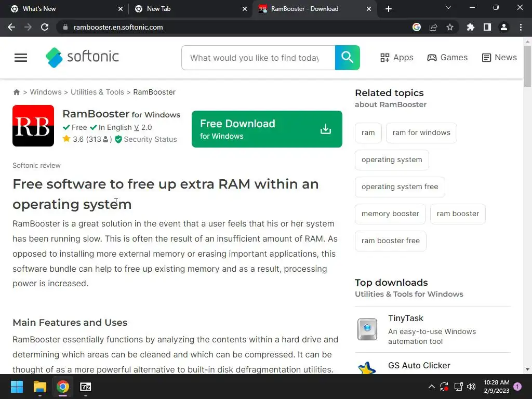
Task: Click in the Softonic search field
Action: pos(258,58)
